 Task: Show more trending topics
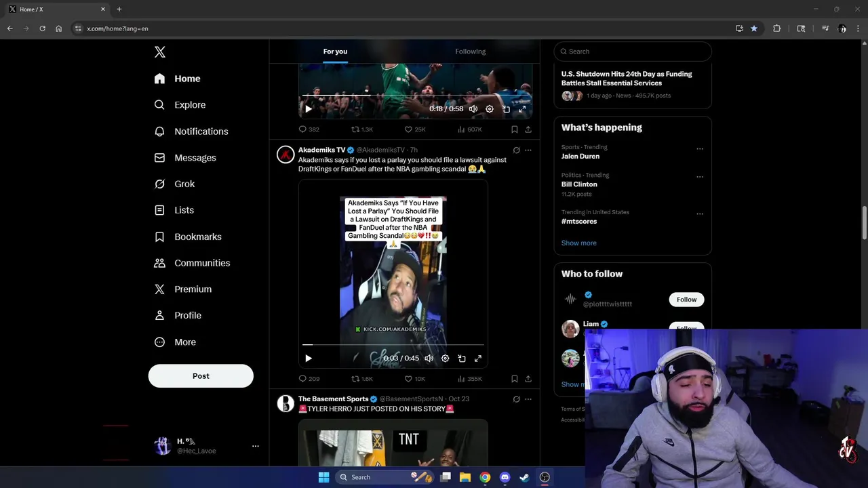tap(579, 243)
